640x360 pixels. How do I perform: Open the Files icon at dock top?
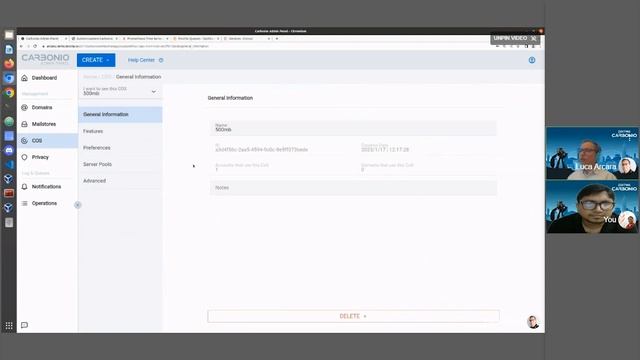point(9,35)
